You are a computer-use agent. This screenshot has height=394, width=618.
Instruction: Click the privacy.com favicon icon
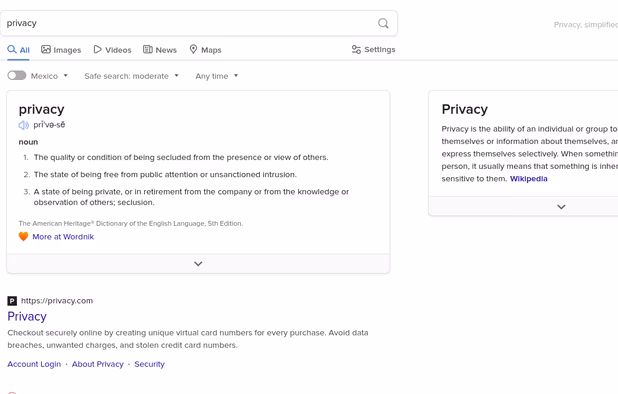(x=12, y=301)
